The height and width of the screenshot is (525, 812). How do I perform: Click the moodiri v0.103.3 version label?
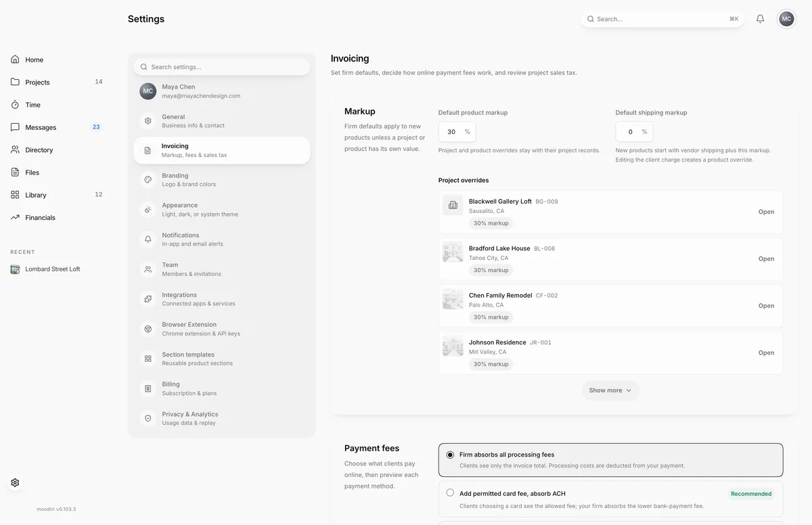click(56, 509)
